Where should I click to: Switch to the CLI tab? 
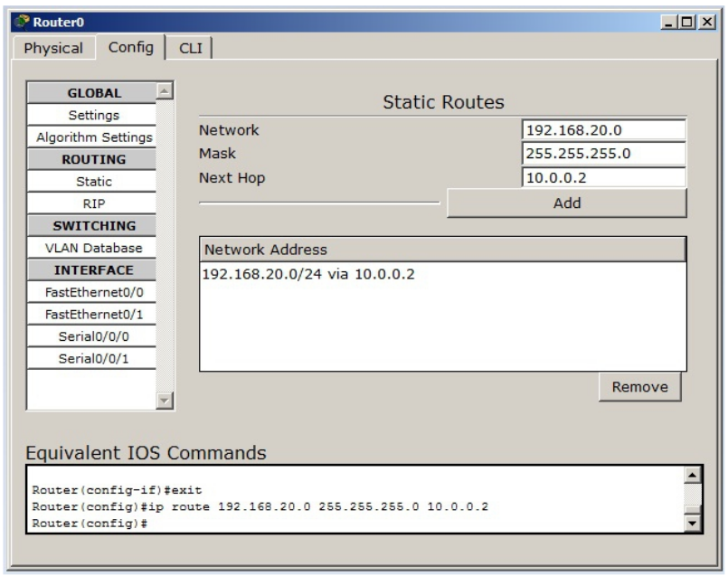pos(191,47)
